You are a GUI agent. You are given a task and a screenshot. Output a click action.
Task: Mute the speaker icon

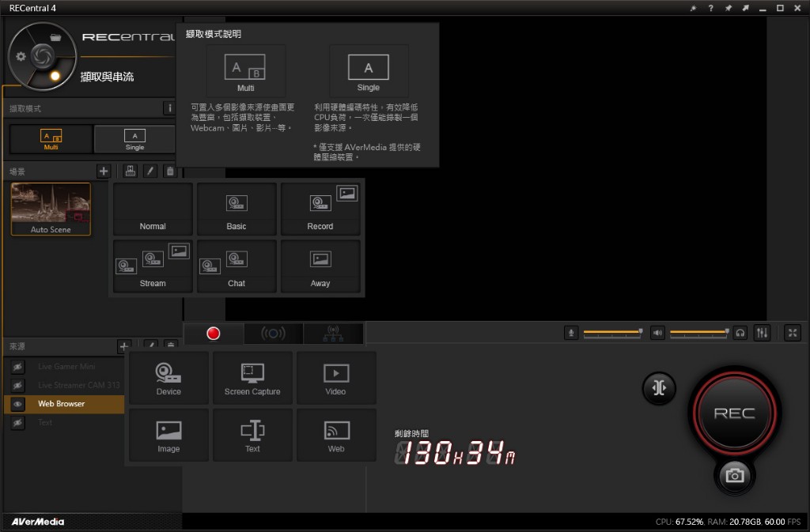pyautogui.click(x=657, y=333)
